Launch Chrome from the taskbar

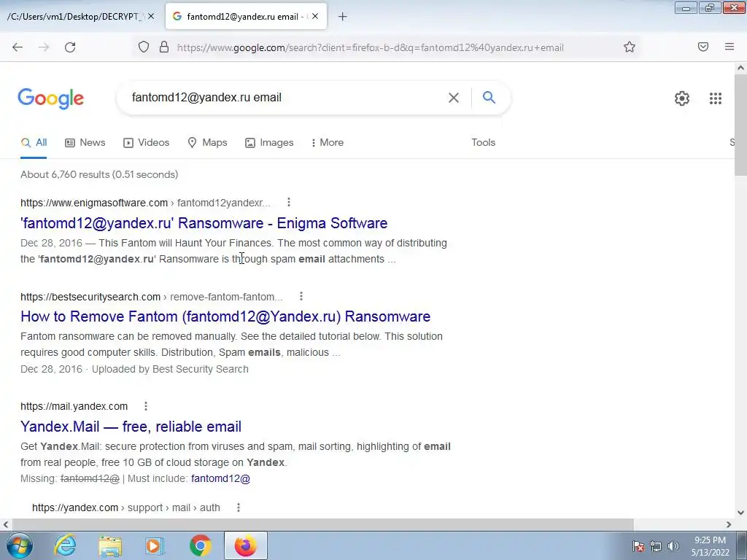click(x=201, y=545)
